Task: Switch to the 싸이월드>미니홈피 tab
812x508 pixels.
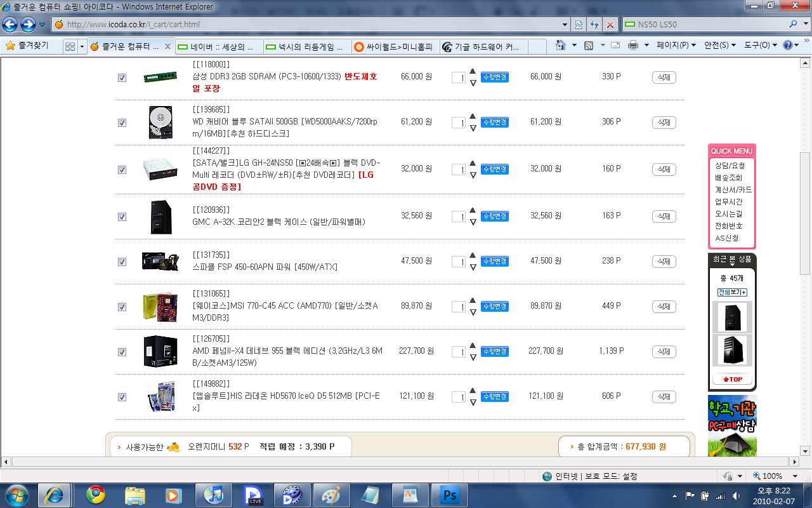Action: coord(395,46)
